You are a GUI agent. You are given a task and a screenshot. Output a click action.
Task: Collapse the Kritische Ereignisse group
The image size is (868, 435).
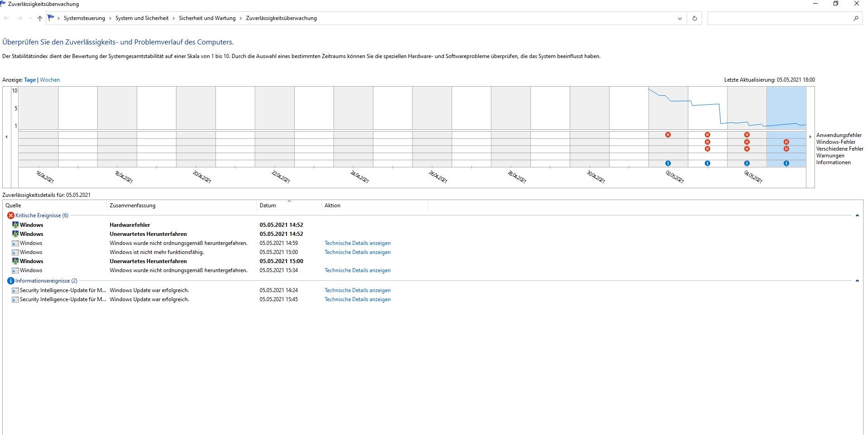857,215
